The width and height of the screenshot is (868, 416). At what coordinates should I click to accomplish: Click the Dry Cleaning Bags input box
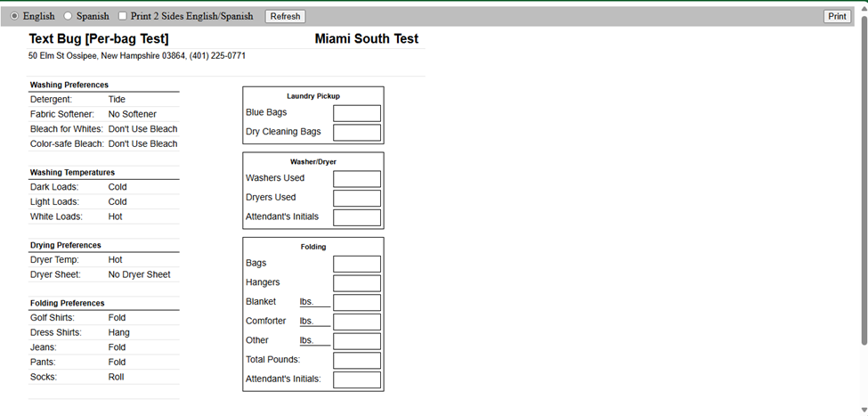(356, 133)
